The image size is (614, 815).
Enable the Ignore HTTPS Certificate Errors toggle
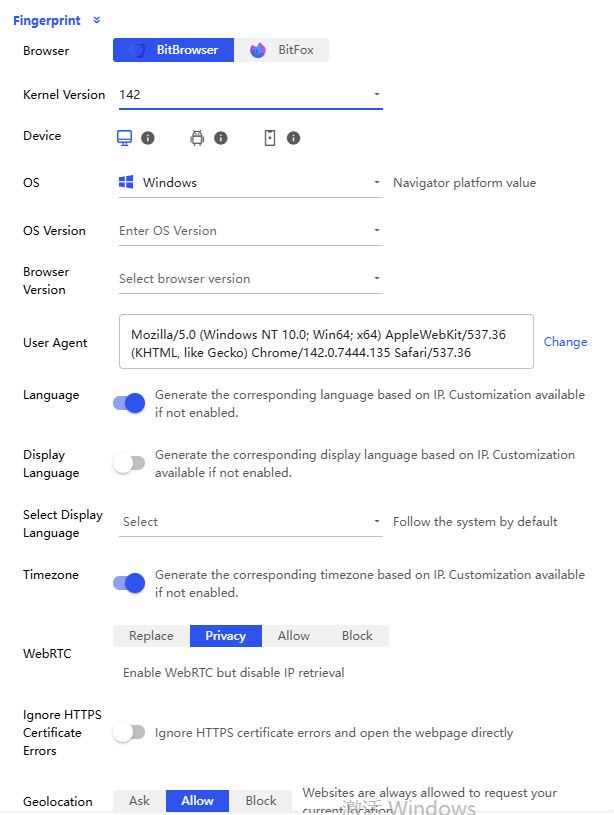pos(129,732)
